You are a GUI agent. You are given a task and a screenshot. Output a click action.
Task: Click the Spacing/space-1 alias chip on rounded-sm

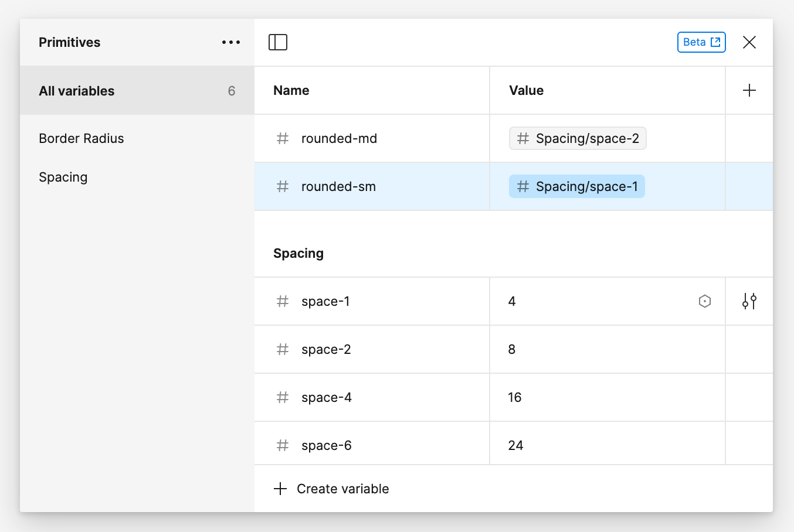576,186
